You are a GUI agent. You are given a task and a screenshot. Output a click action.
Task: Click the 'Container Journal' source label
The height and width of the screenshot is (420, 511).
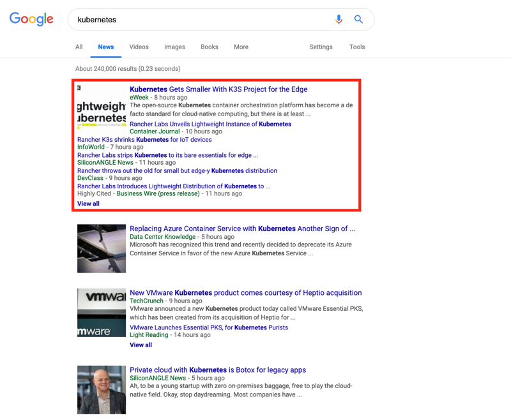coord(155,131)
